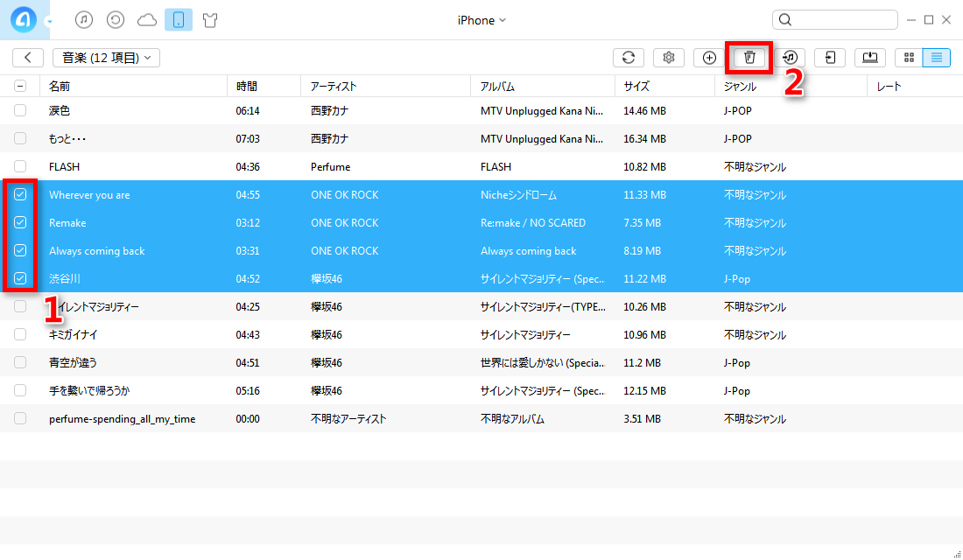963x560 pixels.
Task: Click the 16.34 MB size cell
Action: (x=645, y=139)
